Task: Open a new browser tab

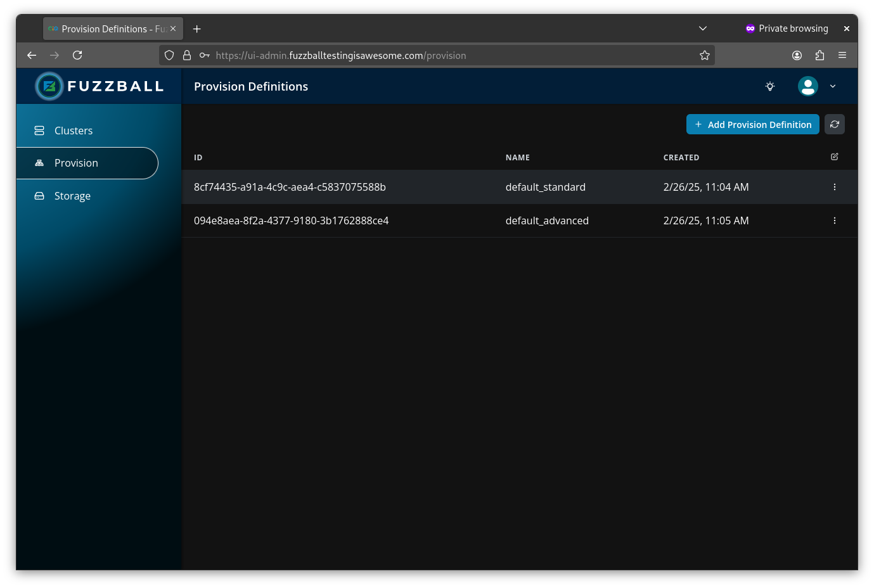Action: [x=197, y=29]
